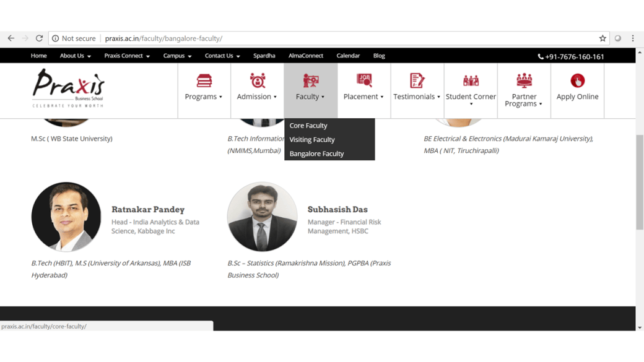This screenshot has height=362, width=644.
Task: Click the browser forward arrow
Action: coord(25,38)
